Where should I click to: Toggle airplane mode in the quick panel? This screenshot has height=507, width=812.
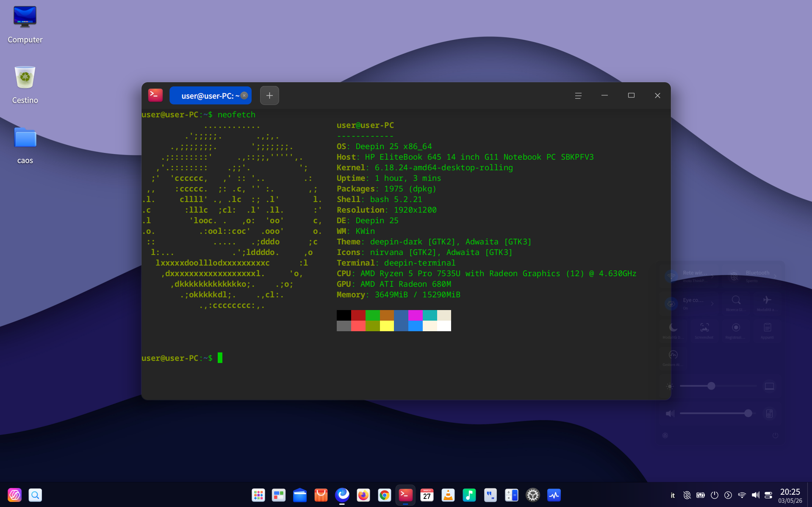767,303
